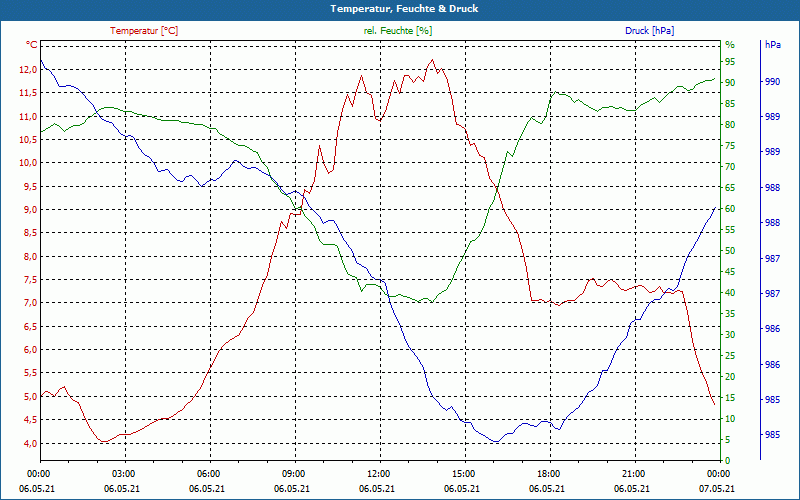The width and height of the screenshot is (800, 500).
Task: Click the '00:00' label above date 07.05.21
Action: click(x=717, y=473)
